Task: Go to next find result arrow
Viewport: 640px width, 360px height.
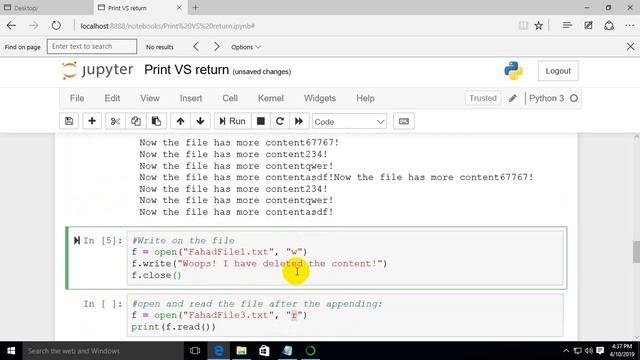Action: (217, 47)
